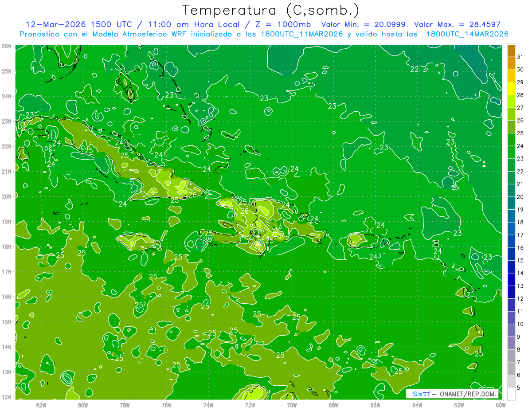Select the yellow band between legend 28 and 29
Screen dimensions: 532x411
511,89
